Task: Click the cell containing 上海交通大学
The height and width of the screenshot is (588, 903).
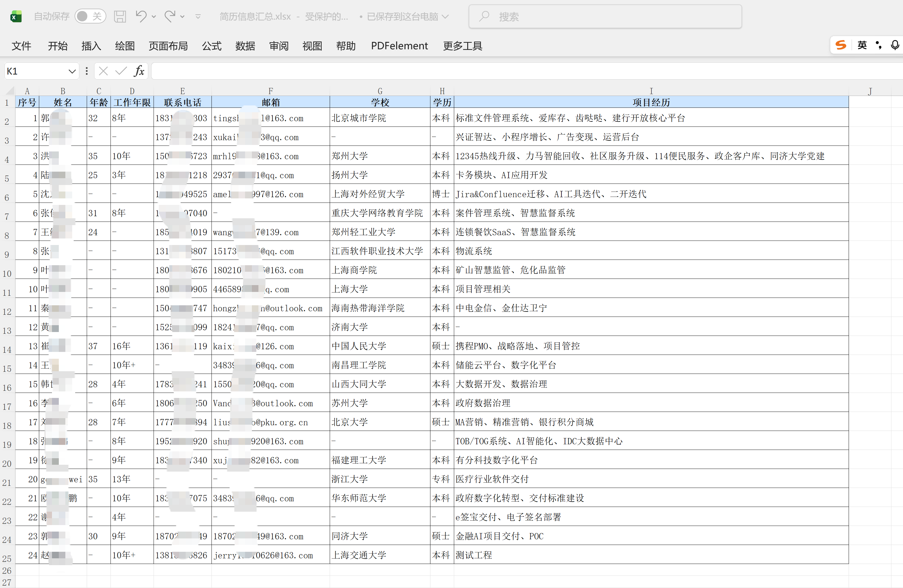Action: (x=380, y=555)
